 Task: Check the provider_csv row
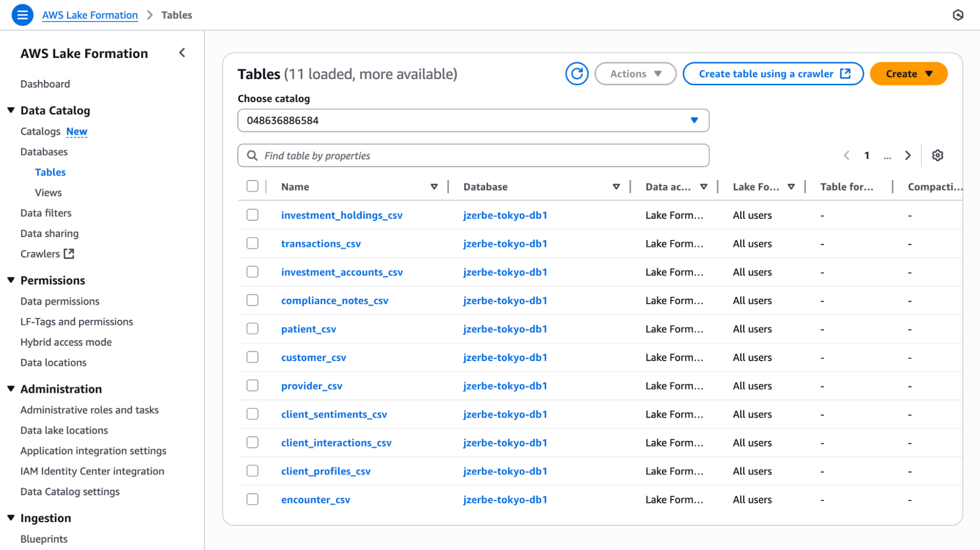252,386
